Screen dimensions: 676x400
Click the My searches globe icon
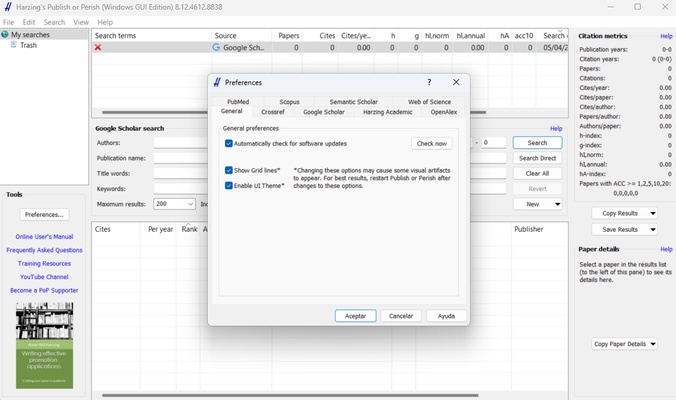coord(5,34)
